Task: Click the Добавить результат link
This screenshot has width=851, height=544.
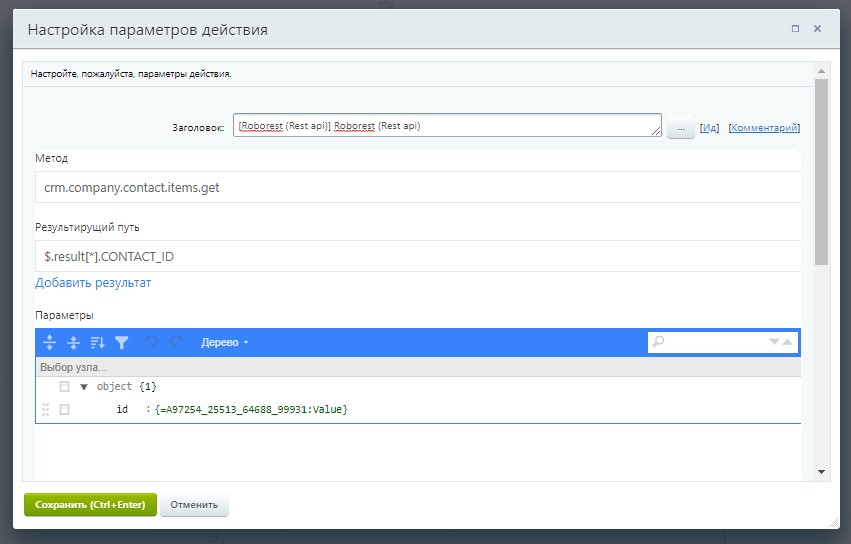Action: pyautogui.click(x=93, y=283)
